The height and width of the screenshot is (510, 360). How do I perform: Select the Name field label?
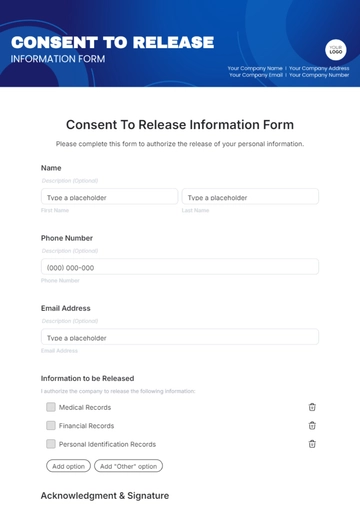tap(51, 168)
